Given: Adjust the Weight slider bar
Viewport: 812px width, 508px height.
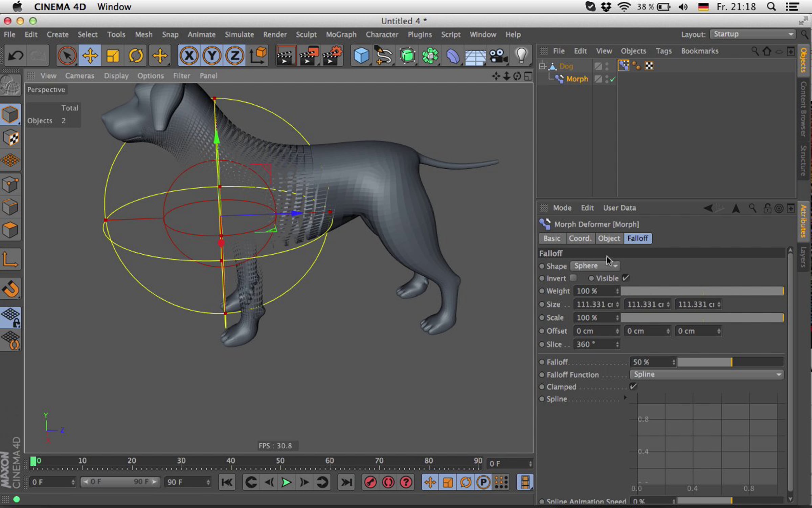Looking at the screenshot, I should [702, 291].
